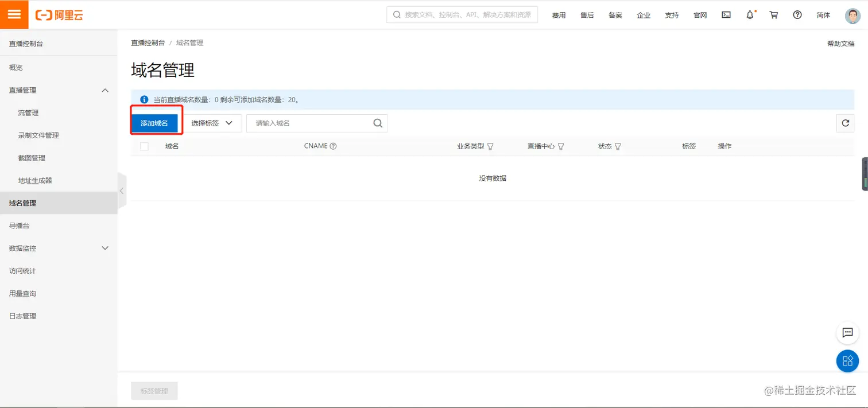This screenshot has height=408, width=868.
Task: Switch language via 简体
Action: [823, 15]
